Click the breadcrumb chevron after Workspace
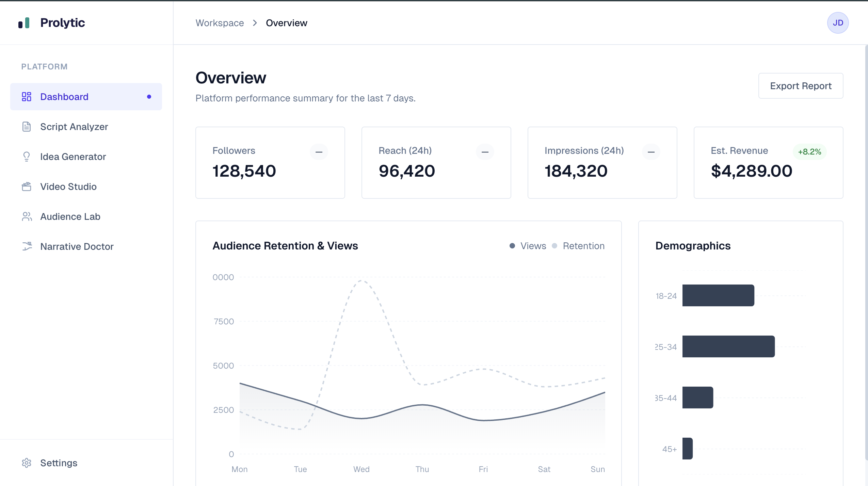Viewport: 868px width, 486px height. pos(255,23)
